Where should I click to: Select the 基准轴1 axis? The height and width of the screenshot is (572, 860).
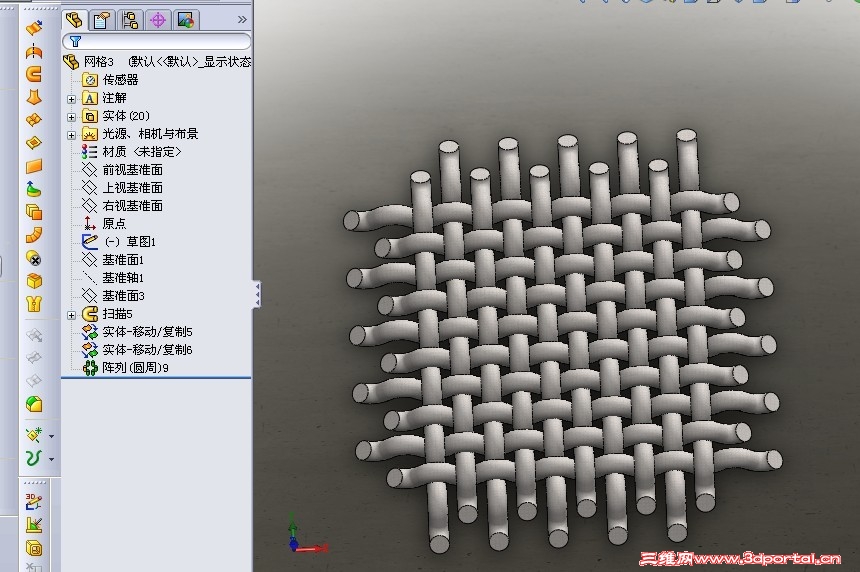(x=112, y=277)
